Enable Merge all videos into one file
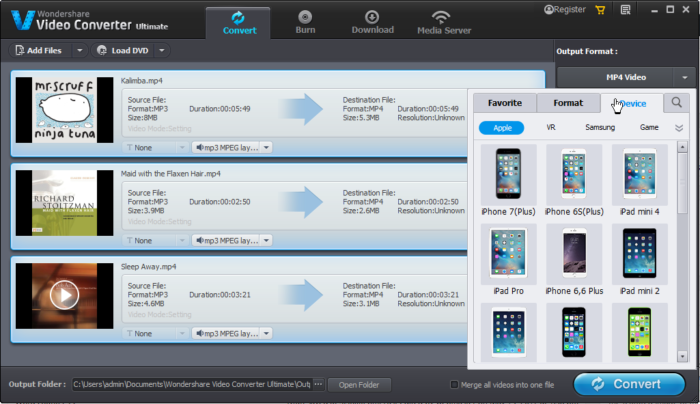Screen dimensions: 700x404 pos(454,384)
